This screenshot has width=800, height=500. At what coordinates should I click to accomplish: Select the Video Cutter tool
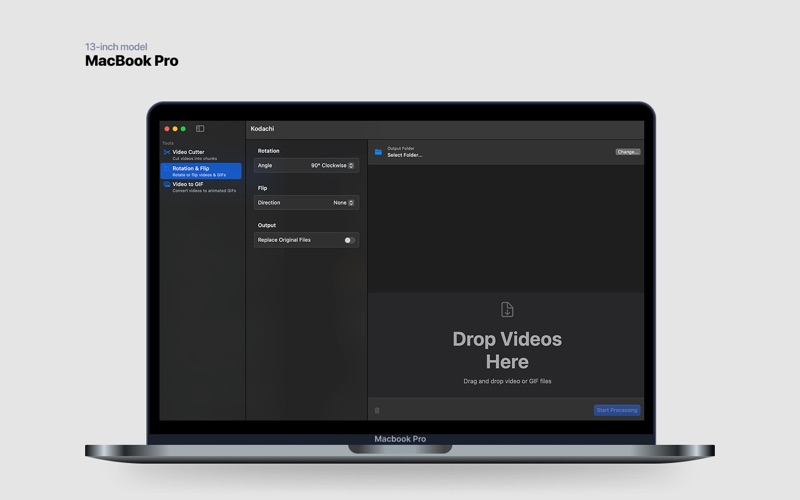[201, 155]
